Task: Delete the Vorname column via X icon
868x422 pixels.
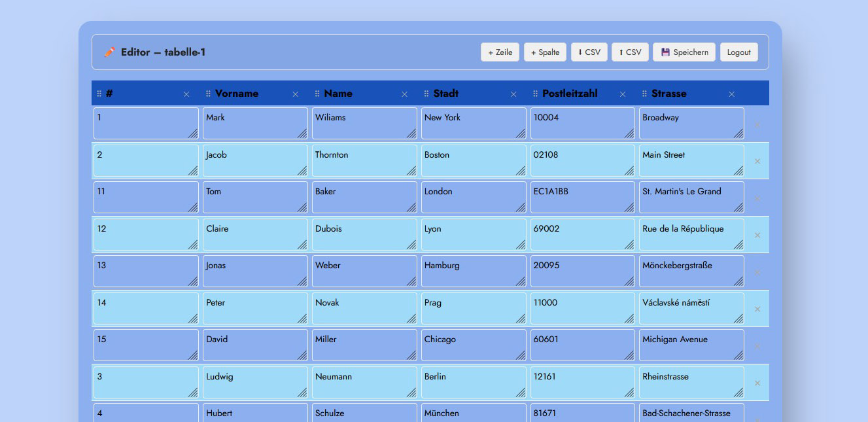Action: click(x=296, y=94)
